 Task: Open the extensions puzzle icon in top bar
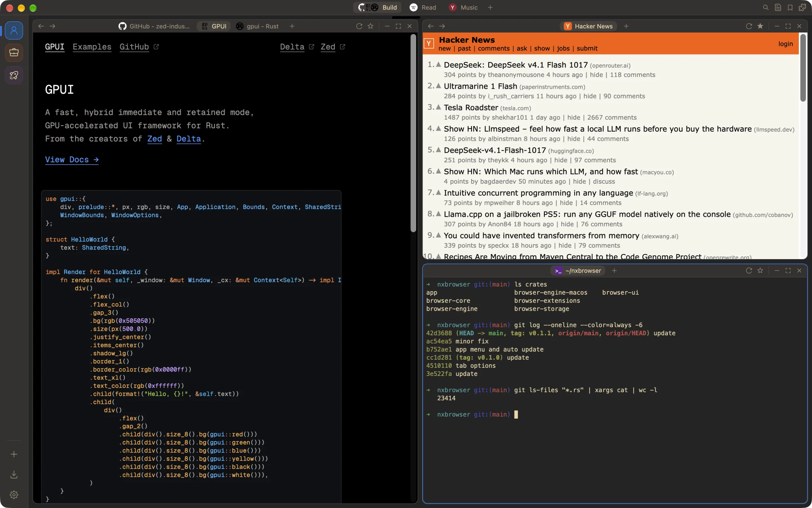[x=802, y=7]
